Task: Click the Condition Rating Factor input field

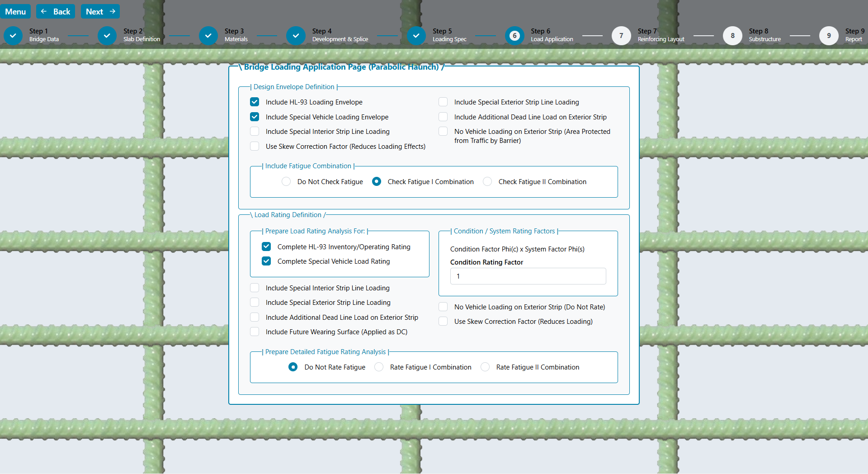Action: click(x=528, y=276)
